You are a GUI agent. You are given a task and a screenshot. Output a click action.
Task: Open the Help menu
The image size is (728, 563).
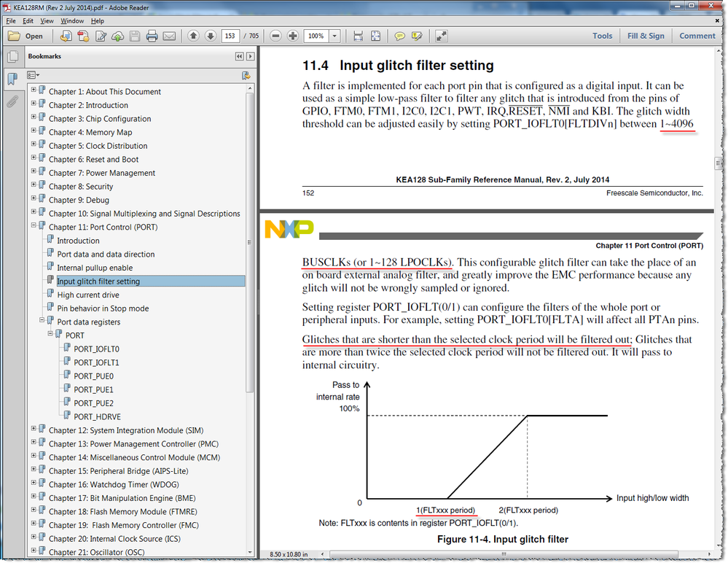[98, 21]
